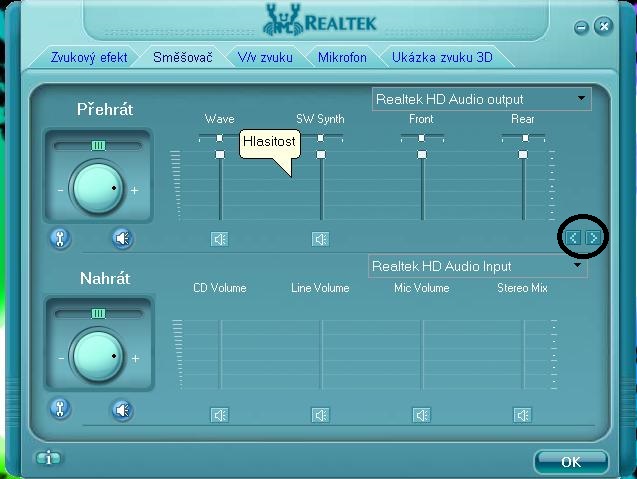The image size is (637, 479).
Task: Click the playback volume plus sign
Action: [134, 190]
